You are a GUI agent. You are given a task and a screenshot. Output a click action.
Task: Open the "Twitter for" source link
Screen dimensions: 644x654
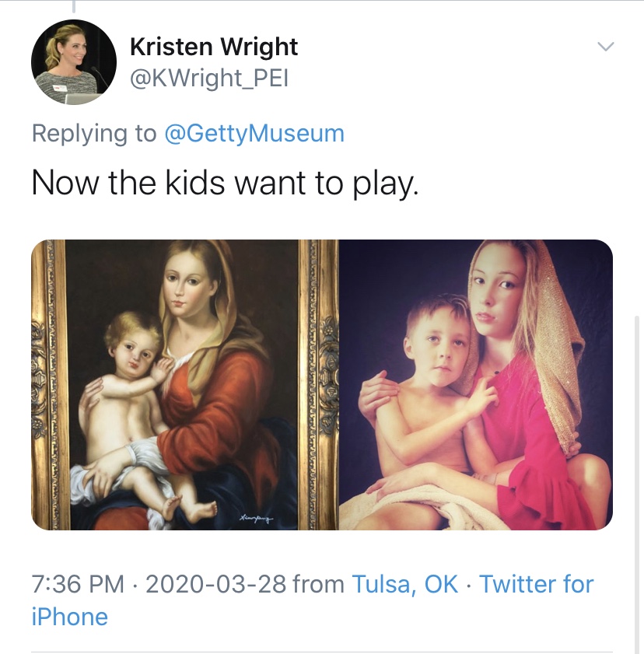[x=536, y=584]
